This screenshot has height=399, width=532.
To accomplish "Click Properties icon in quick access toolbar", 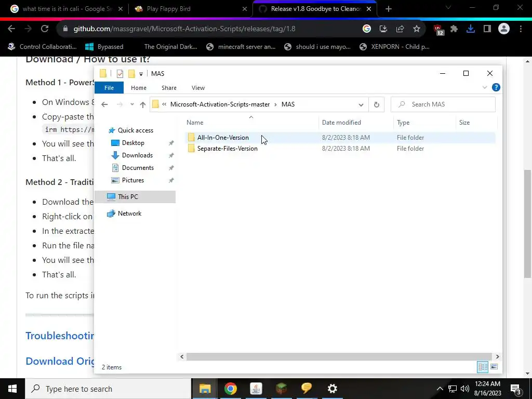I will pos(120,74).
